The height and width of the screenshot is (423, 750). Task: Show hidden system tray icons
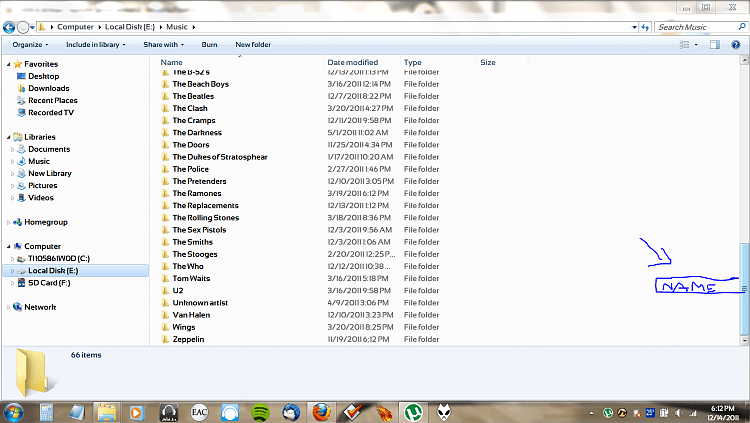(x=591, y=413)
